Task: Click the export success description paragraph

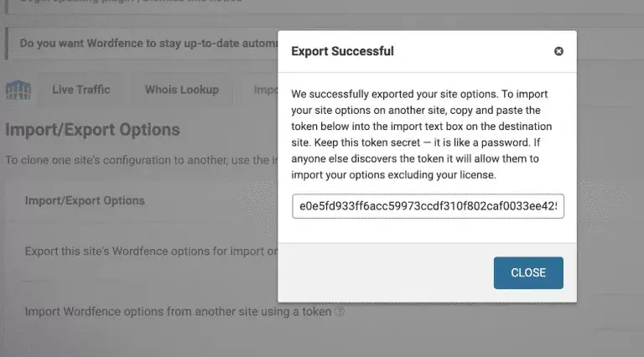Action: [426, 134]
